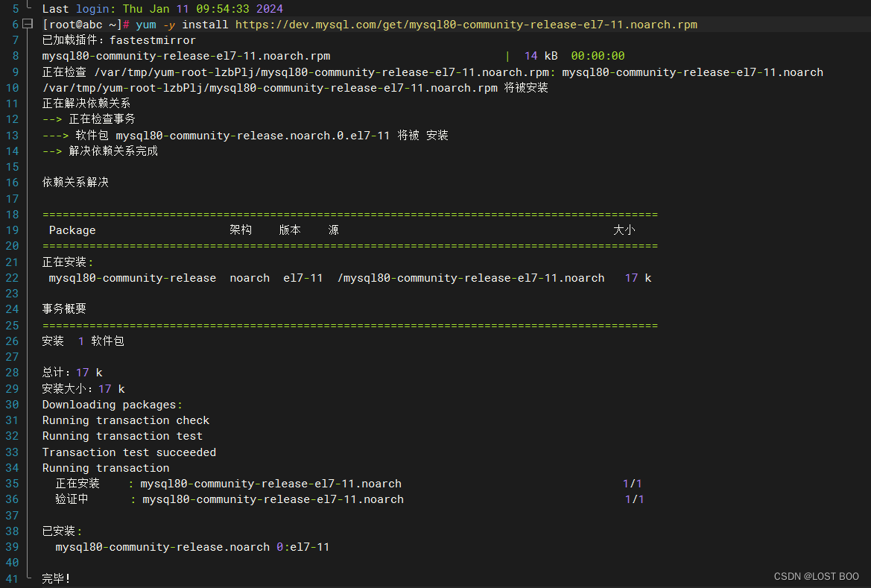
Task: Click the 完毕! completion message
Action: 56,578
